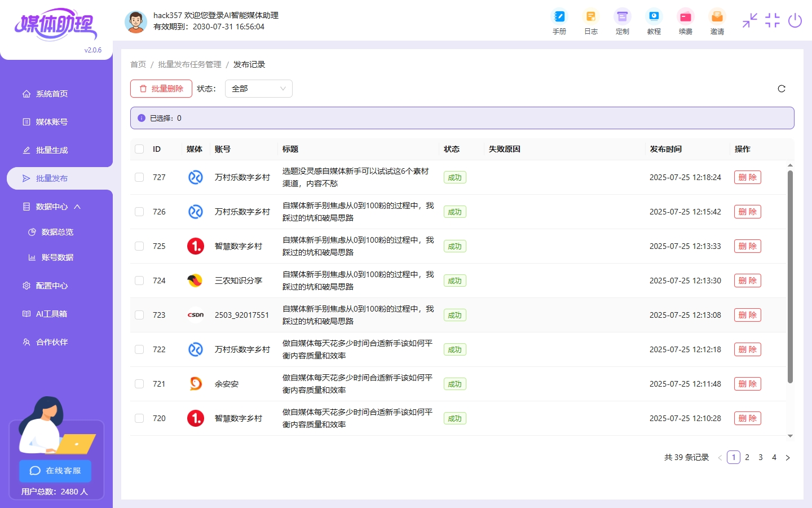Click the 批量删除 delete button
Viewport: 812px width, 508px height.
161,89
